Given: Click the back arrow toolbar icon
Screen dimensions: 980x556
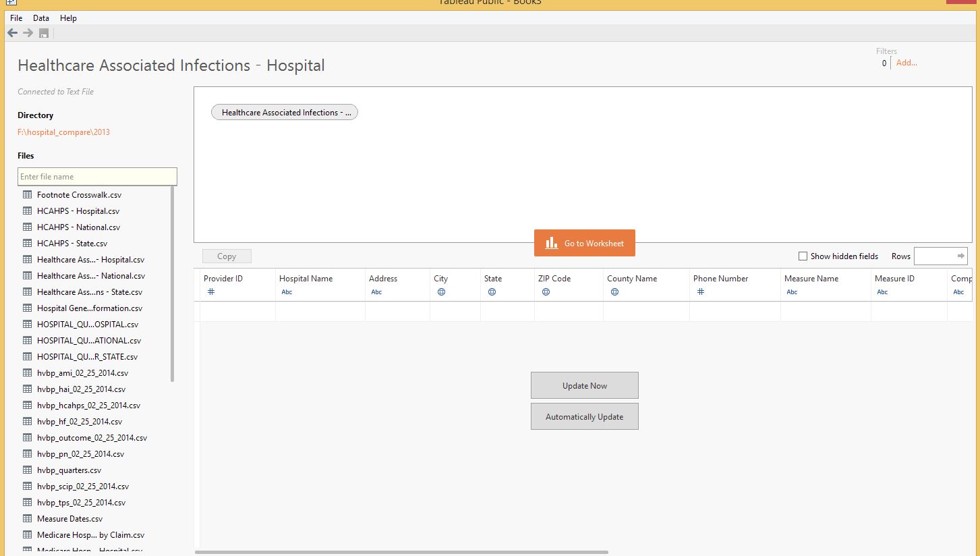Looking at the screenshot, I should pyautogui.click(x=12, y=33).
